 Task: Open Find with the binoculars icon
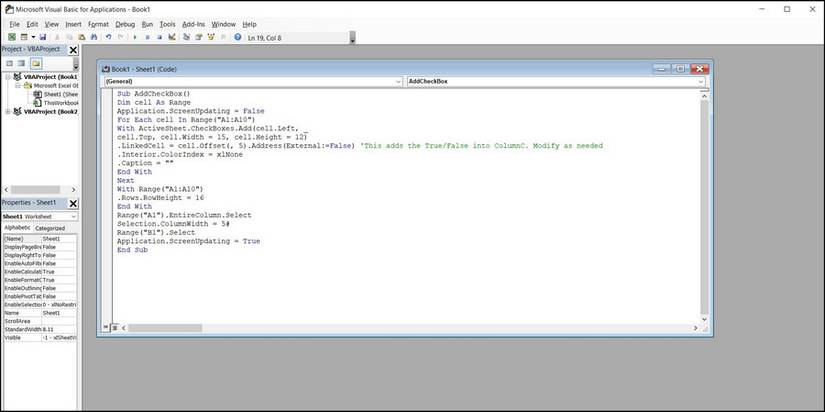[94, 37]
